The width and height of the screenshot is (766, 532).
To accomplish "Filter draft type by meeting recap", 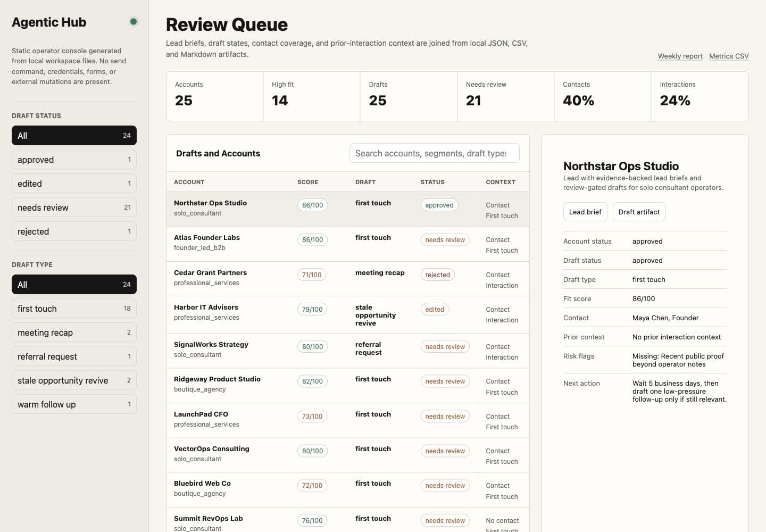I will (x=74, y=332).
